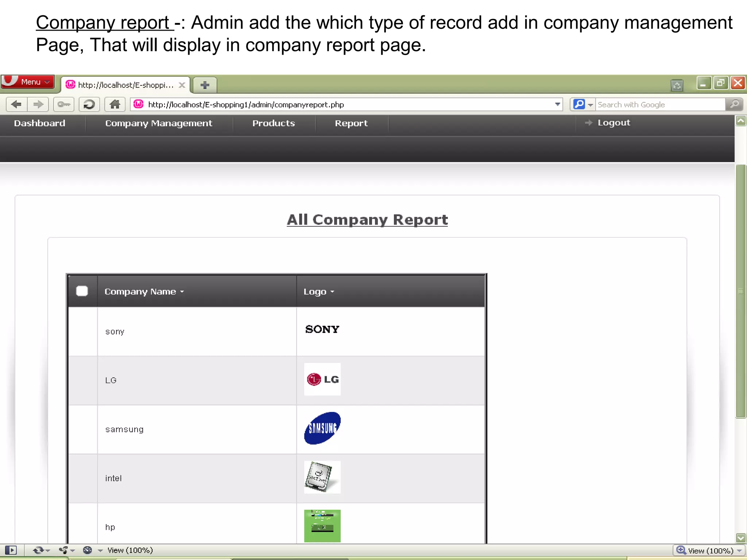
Task: Click the page scrollbar up arrow
Action: [x=741, y=121]
